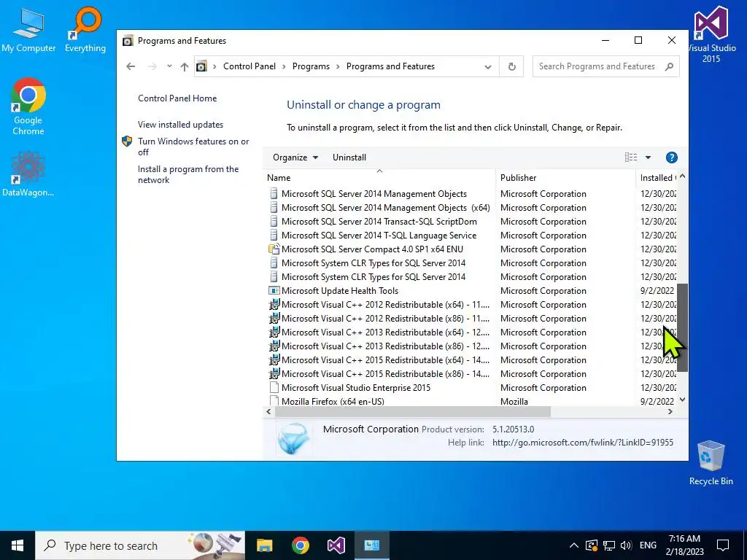Open My Computer desktop icon
Image resolution: width=747 pixels, height=560 pixels.
[x=28, y=31]
